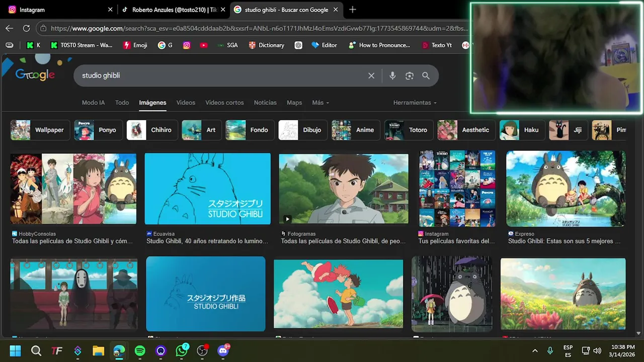Screen dimensions: 644x362
Task: Filter images by Ponyo chip
Action: pos(98,130)
